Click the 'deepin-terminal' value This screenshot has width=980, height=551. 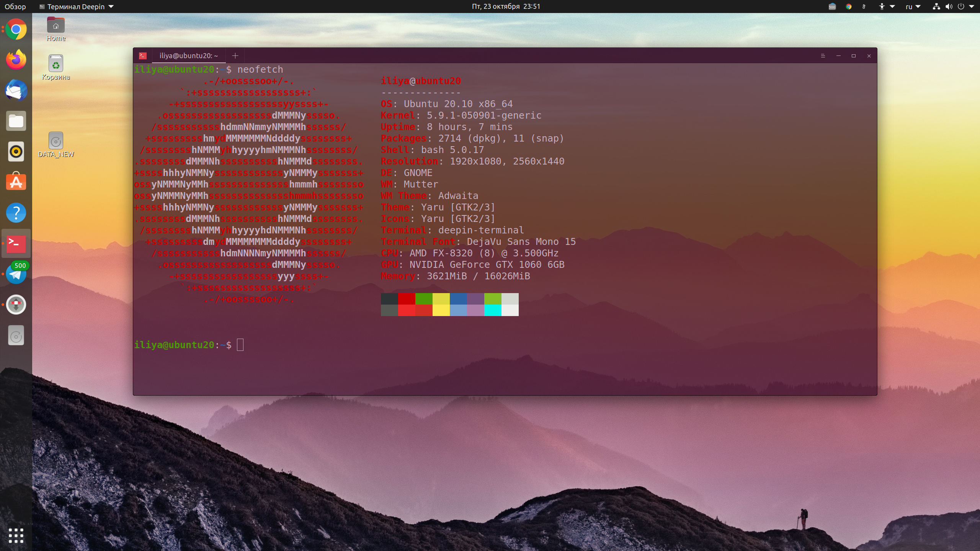[x=481, y=230]
